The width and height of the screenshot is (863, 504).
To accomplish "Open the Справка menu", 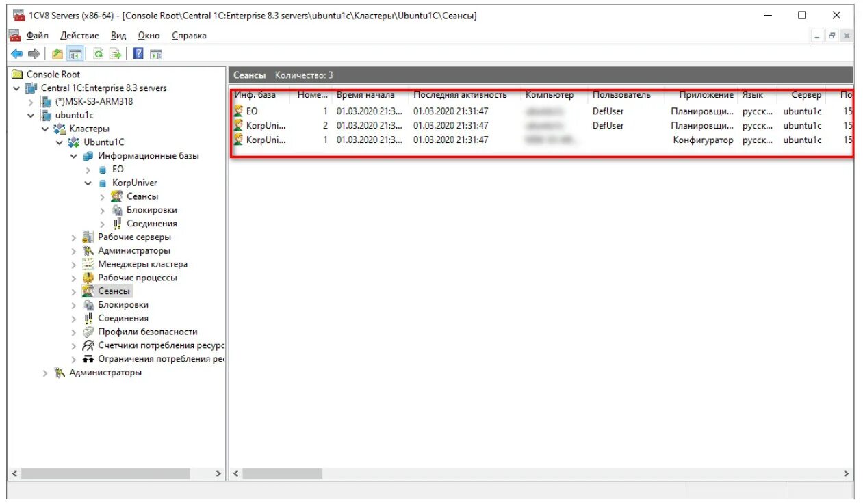I will pyautogui.click(x=190, y=36).
